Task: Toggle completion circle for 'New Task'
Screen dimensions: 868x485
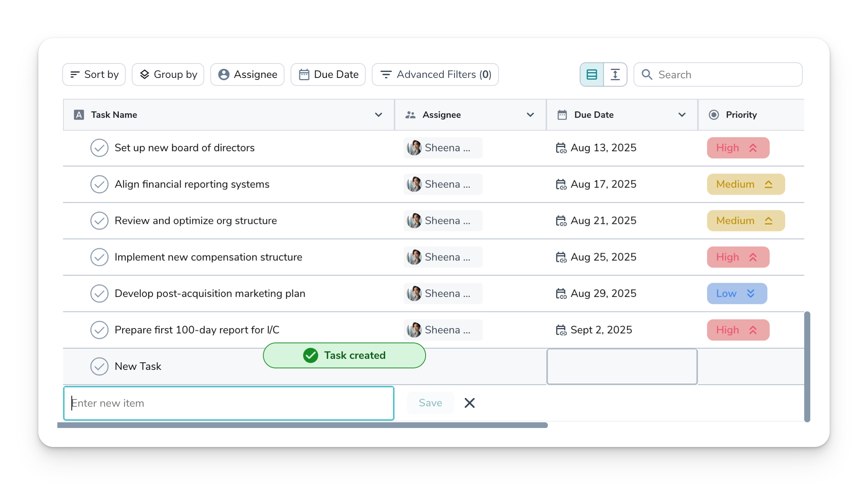Action: [99, 366]
